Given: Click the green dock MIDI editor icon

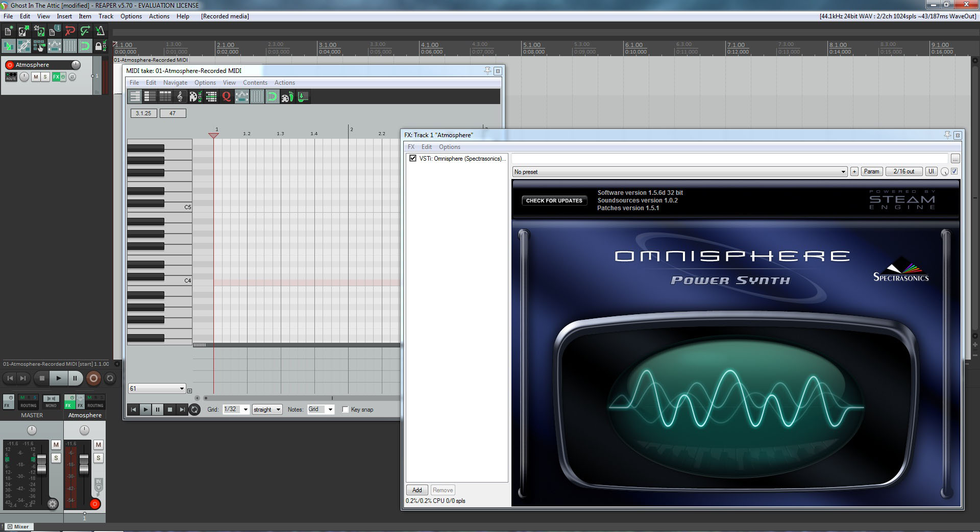Looking at the screenshot, I should tap(303, 96).
